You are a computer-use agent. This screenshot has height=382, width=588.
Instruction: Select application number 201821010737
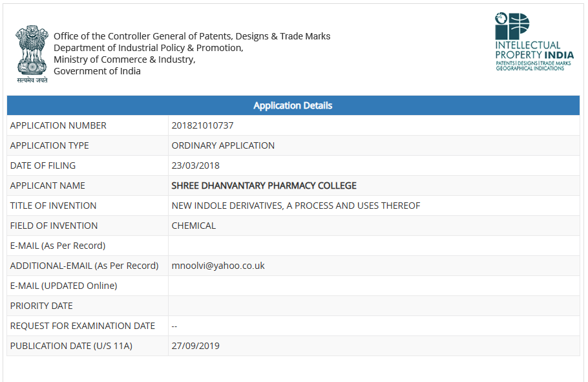pyautogui.click(x=202, y=125)
